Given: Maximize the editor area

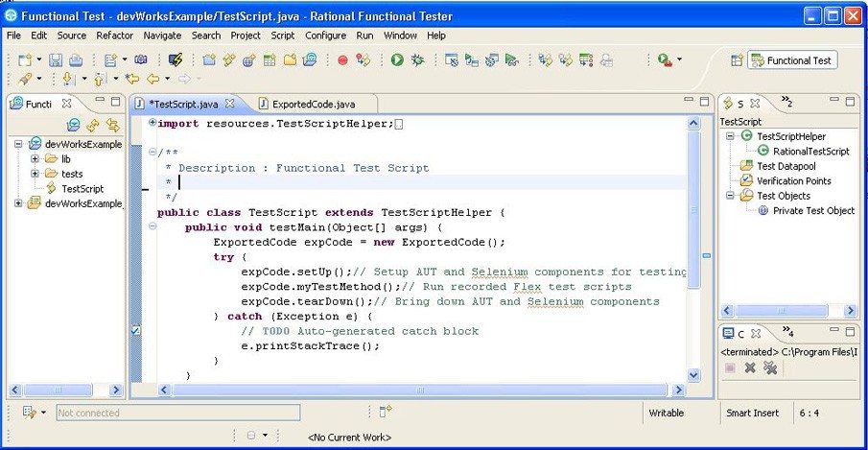Looking at the screenshot, I should 704,101.
